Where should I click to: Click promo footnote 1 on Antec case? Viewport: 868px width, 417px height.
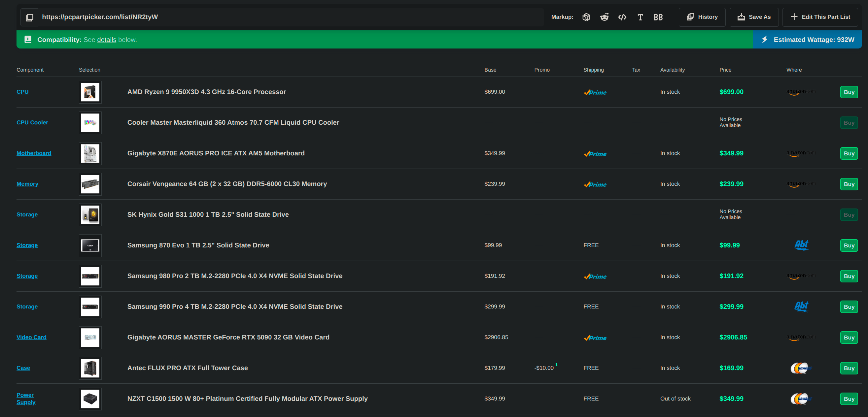click(556, 365)
